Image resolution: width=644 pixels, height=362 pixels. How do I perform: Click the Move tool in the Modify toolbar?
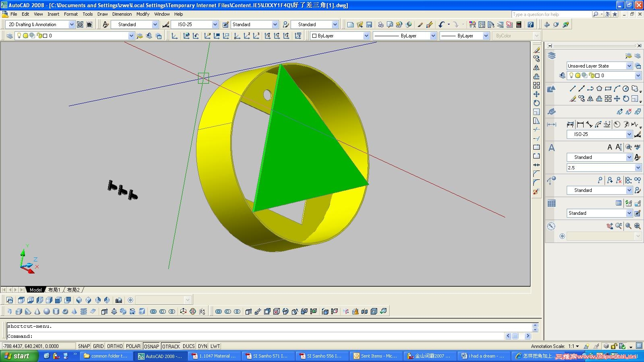pos(537,94)
